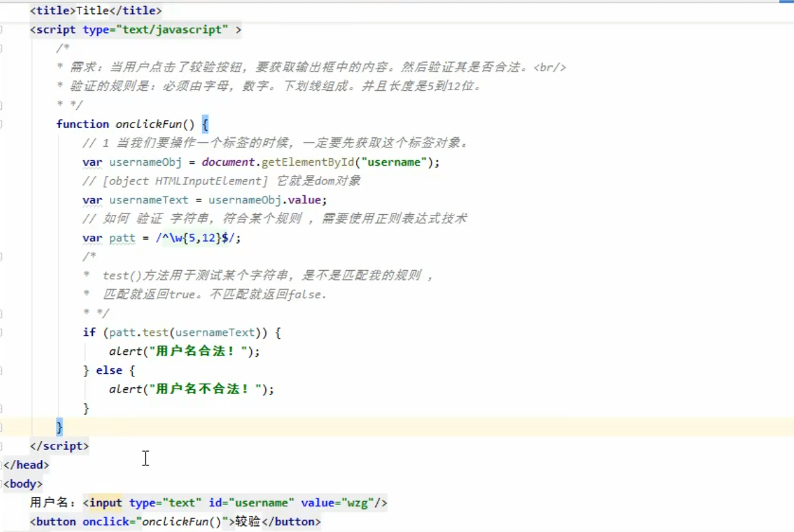Screen dimensions: 794x532
Task: Click the closing </head> tag
Action: 26,465
